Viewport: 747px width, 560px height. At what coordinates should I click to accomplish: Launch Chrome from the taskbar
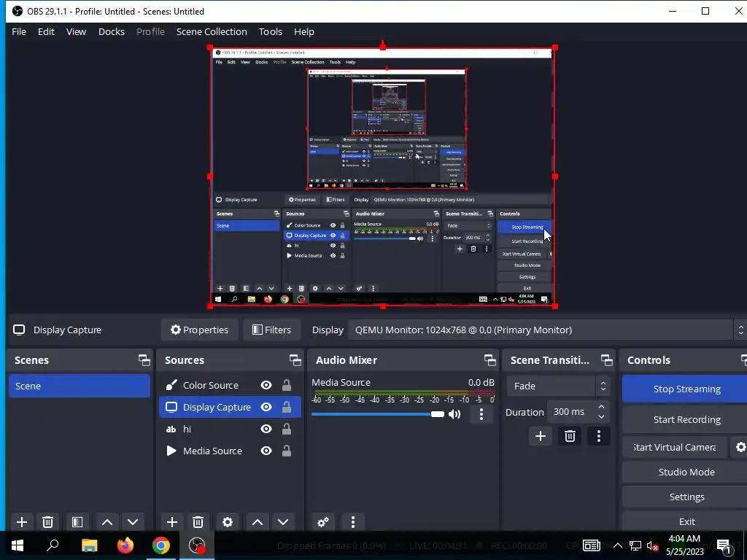[x=161, y=545]
